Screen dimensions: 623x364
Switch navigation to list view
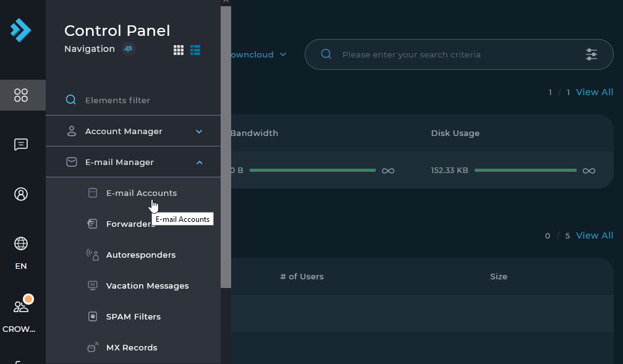click(195, 50)
